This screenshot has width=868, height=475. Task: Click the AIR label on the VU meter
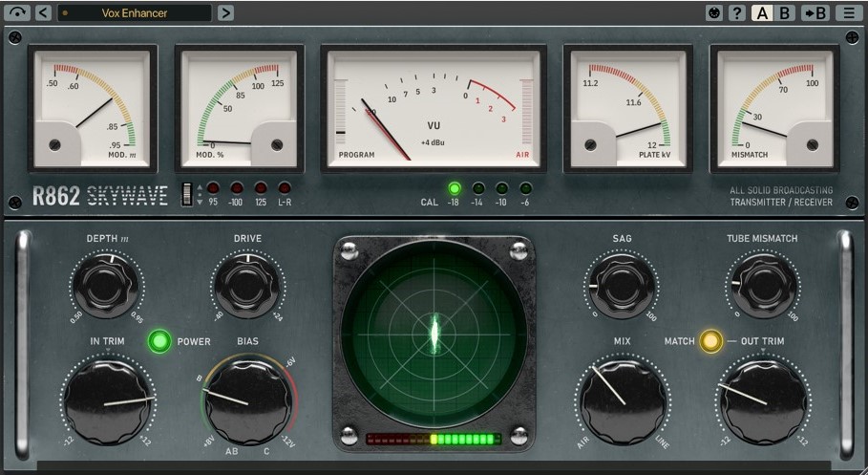click(x=522, y=155)
